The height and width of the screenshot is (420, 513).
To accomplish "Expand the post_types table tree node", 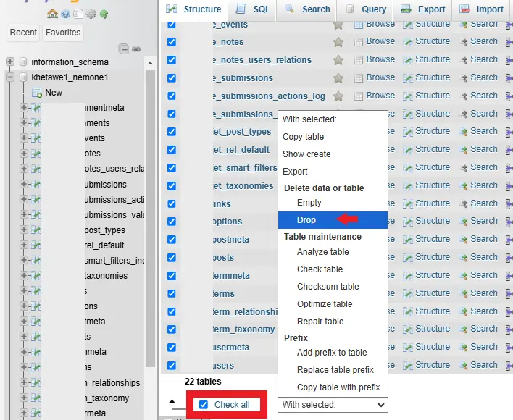I will pyautogui.click(x=23, y=230).
